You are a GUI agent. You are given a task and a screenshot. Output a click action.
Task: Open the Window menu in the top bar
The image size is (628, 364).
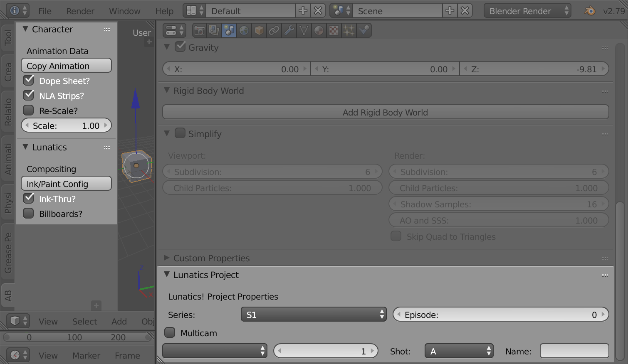coord(124,11)
